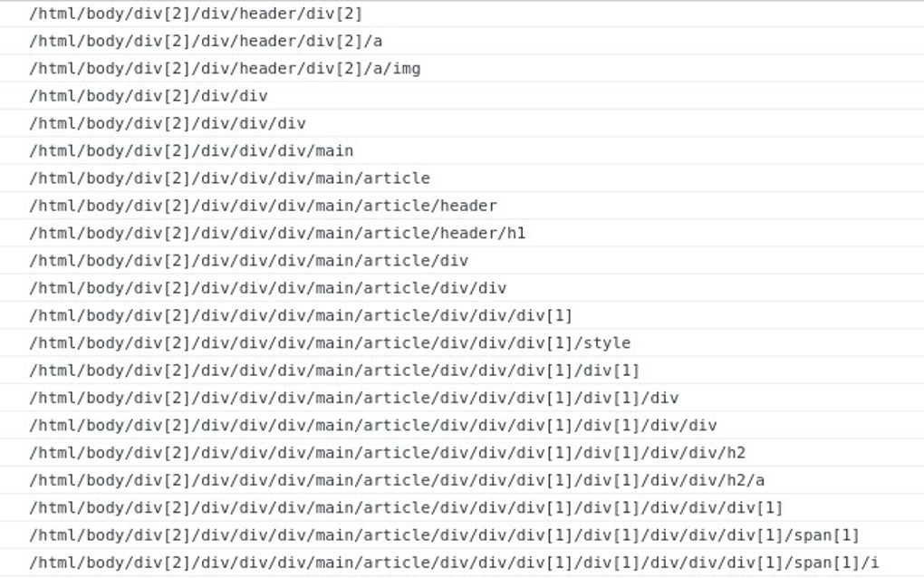This screenshot has height=578, width=924.
Task: Click the row ending in article/div/div/div[1]
Action: pos(462,315)
